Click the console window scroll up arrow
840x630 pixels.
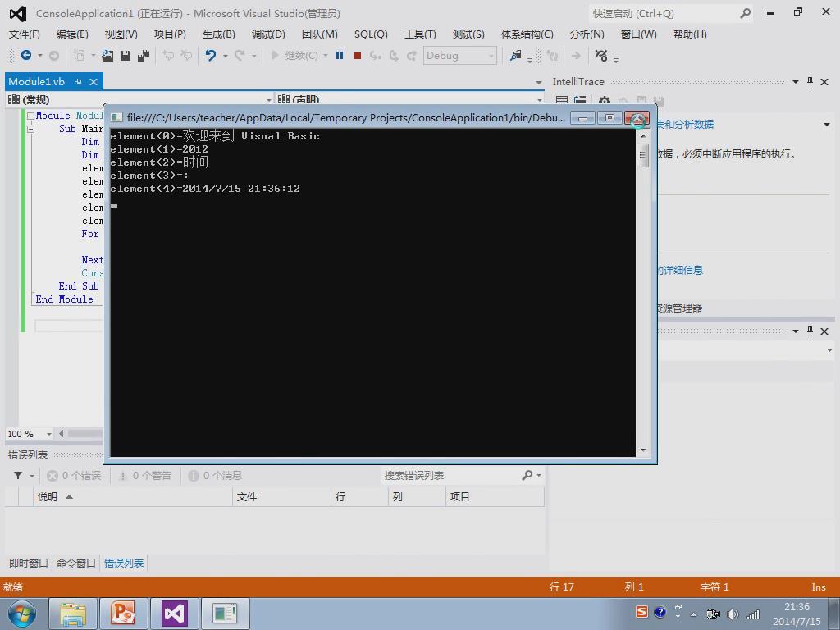[x=643, y=136]
